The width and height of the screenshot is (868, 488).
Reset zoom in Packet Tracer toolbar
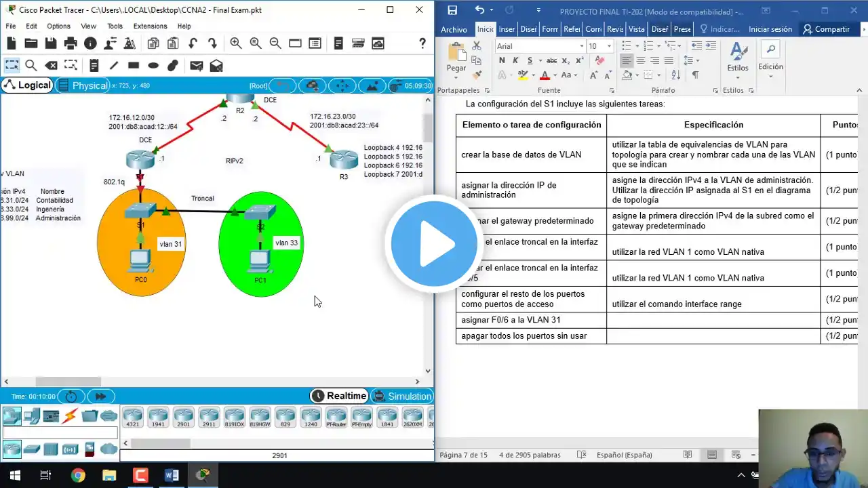(256, 43)
